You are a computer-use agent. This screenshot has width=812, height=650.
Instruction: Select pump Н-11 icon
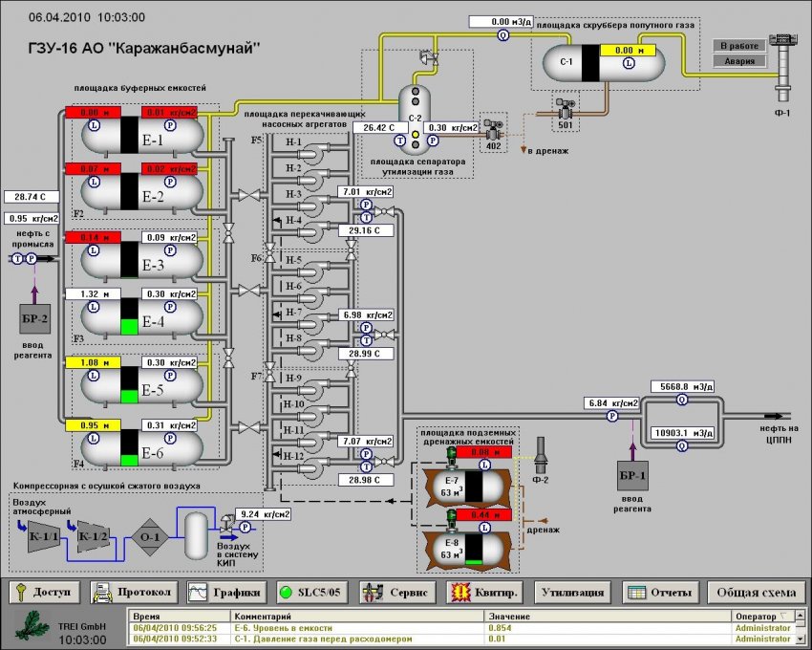coord(310,441)
